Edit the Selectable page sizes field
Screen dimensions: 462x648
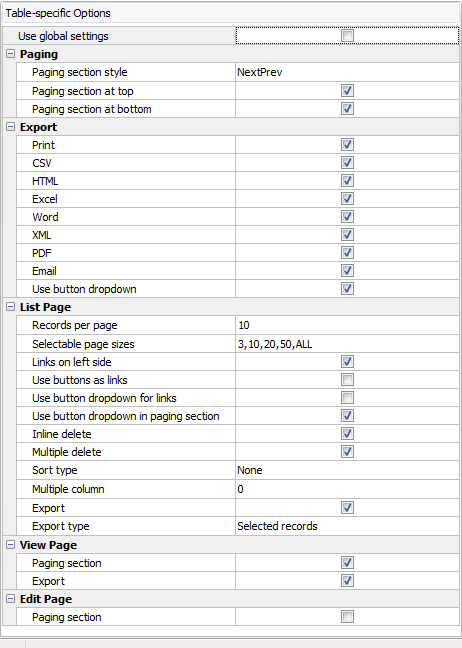[x=347, y=344]
